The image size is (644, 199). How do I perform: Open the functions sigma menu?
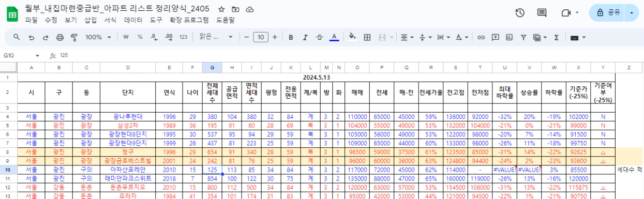coord(557,37)
